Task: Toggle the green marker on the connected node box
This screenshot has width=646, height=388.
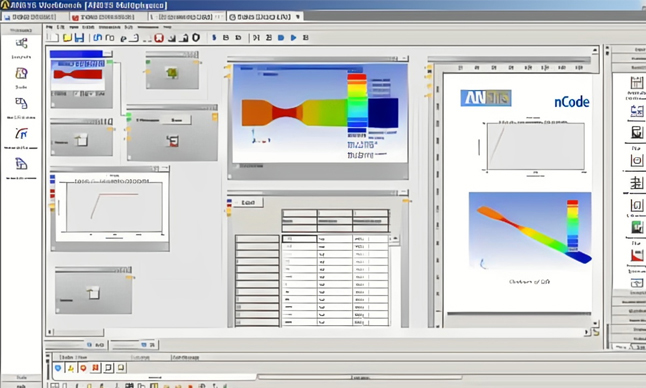Action: (129, 116)
